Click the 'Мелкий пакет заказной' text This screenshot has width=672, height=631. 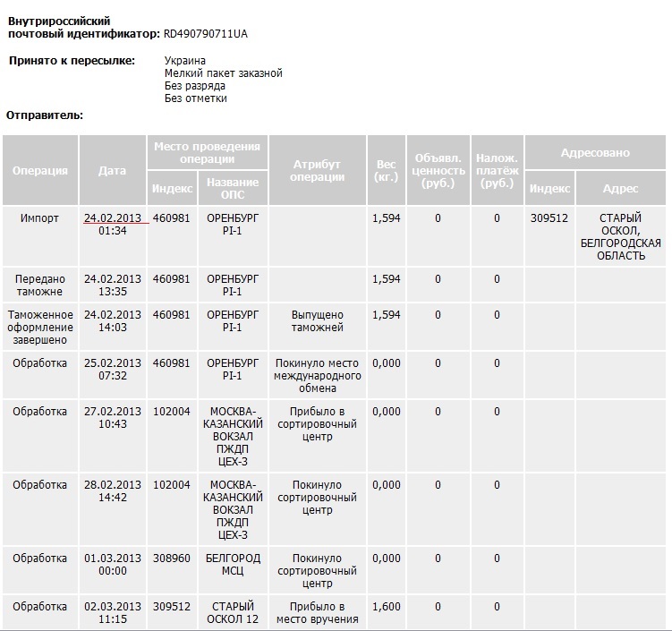(224, 73)
